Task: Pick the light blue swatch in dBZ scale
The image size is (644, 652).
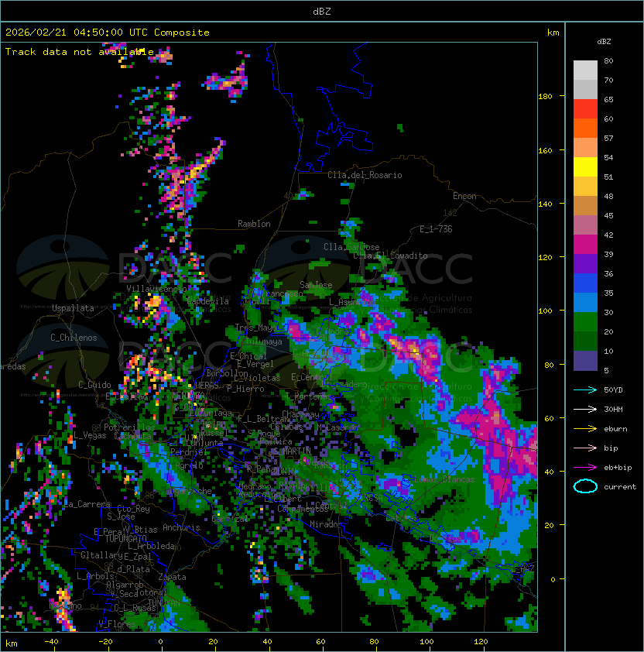Action: point(585,302)
